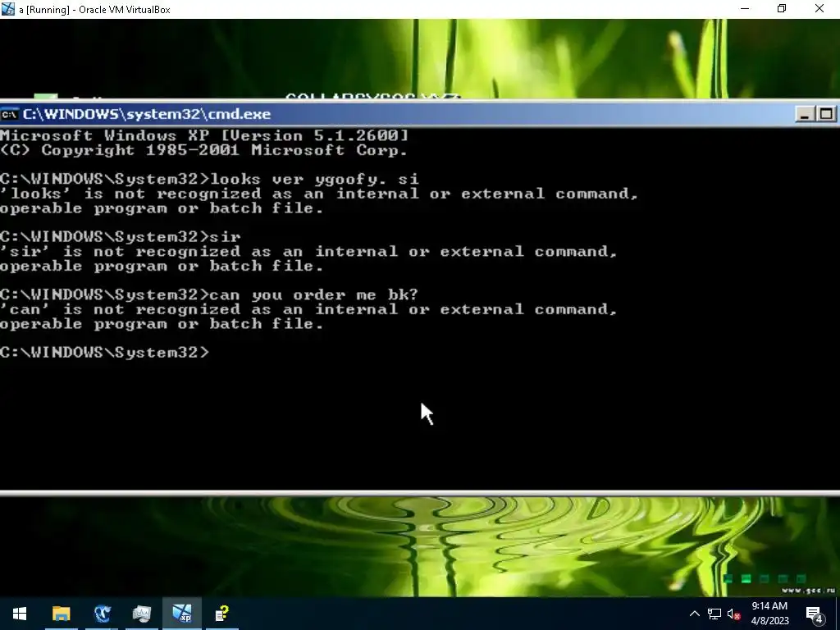
Task: Click the C:\WINDOWS\System32>sir command line
Action: [x=121, y=237]
